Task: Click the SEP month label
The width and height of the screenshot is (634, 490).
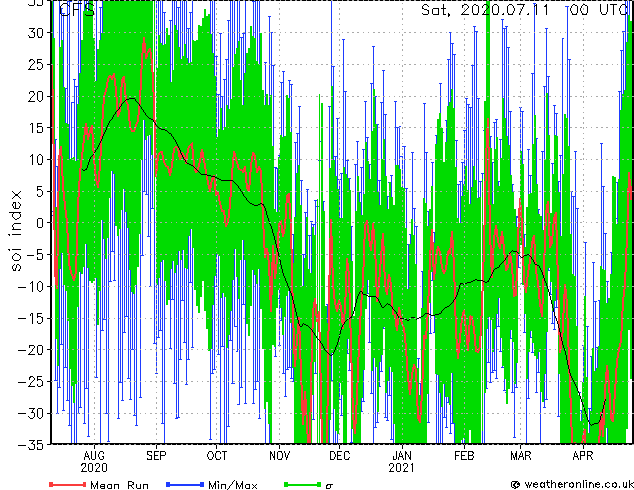Action: pyautogui.click(x=156, y=456)
